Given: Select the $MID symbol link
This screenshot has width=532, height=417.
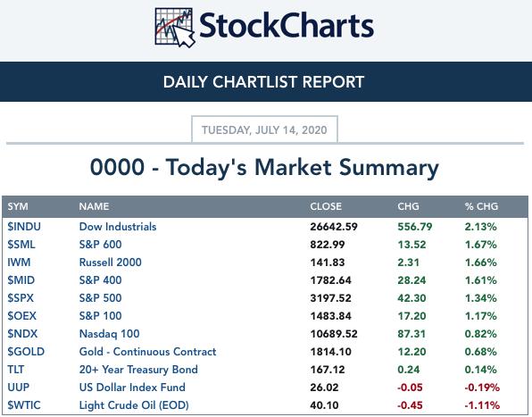Looking at the screenshot, I should [21, 280].
